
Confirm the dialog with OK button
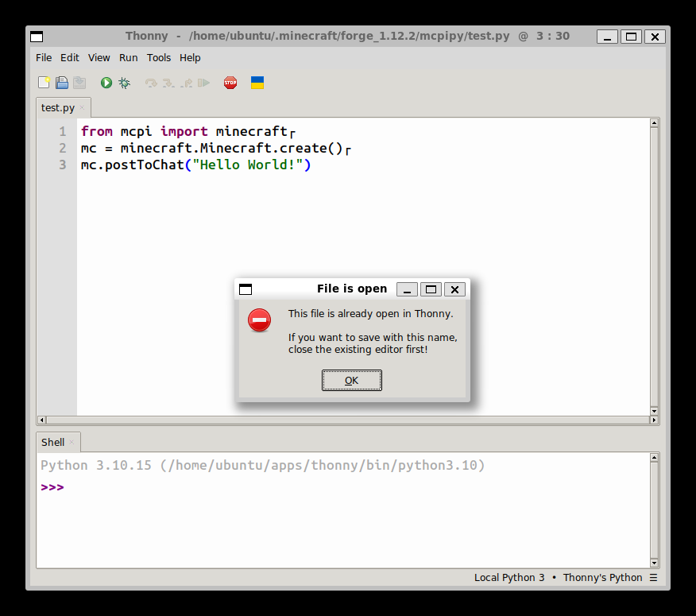coord(351,380)
